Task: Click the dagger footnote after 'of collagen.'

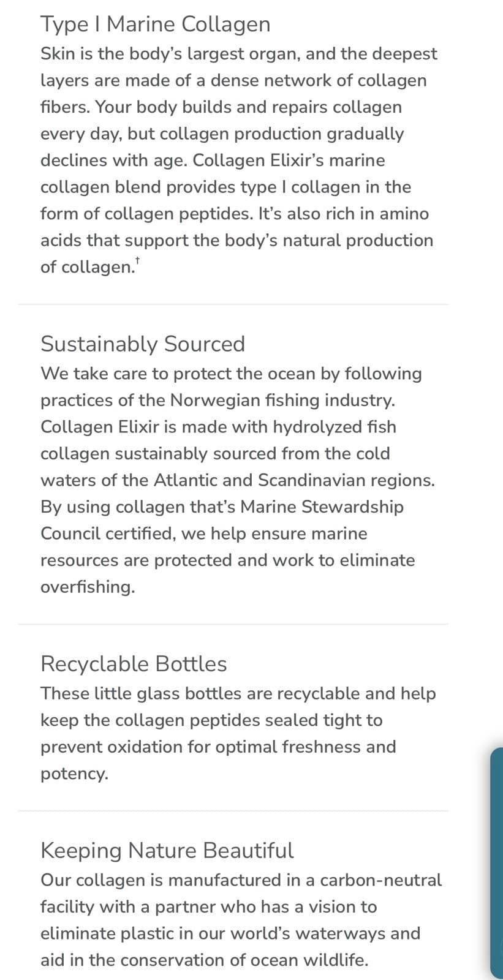Action: (138, 261)
